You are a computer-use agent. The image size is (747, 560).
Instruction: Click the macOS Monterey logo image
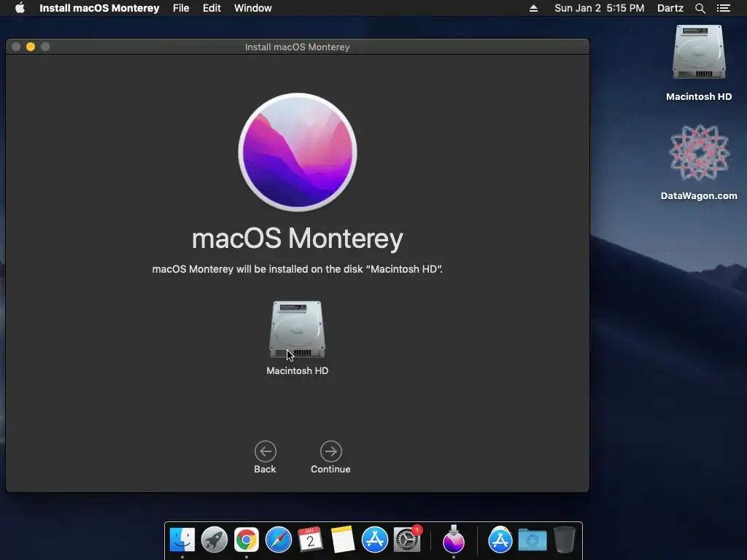298,152
